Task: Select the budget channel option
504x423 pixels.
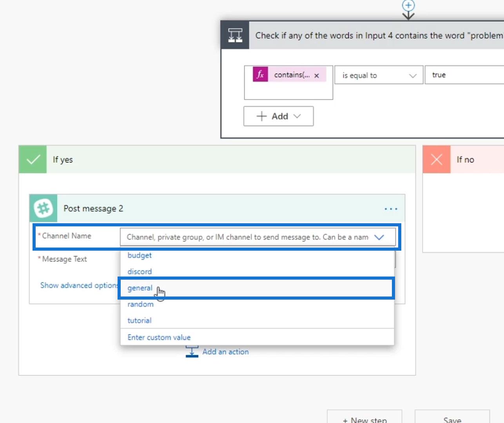Action: pyautogui.click(x=257, y=255)
